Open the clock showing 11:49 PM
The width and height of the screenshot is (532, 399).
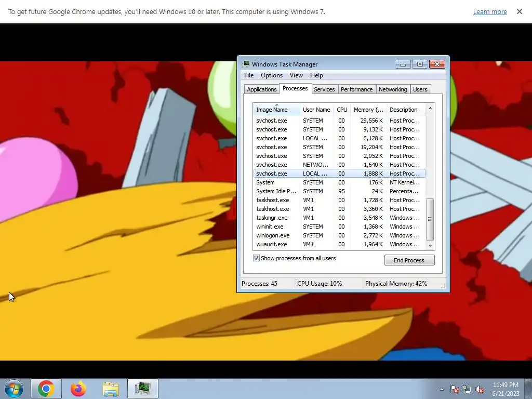click(506, 389)
